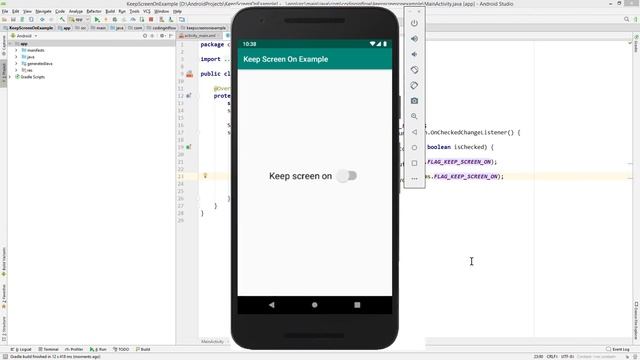Click the Gradle build finished status message
The width and height of the screenshot is (640, 360).
pyautogui.click(x=55, y=357)
